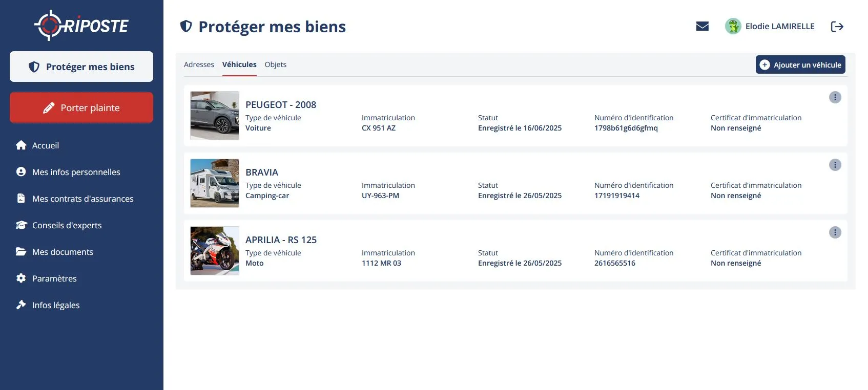
Task: Open Conseils d'experts section
Action: [67, 225]
